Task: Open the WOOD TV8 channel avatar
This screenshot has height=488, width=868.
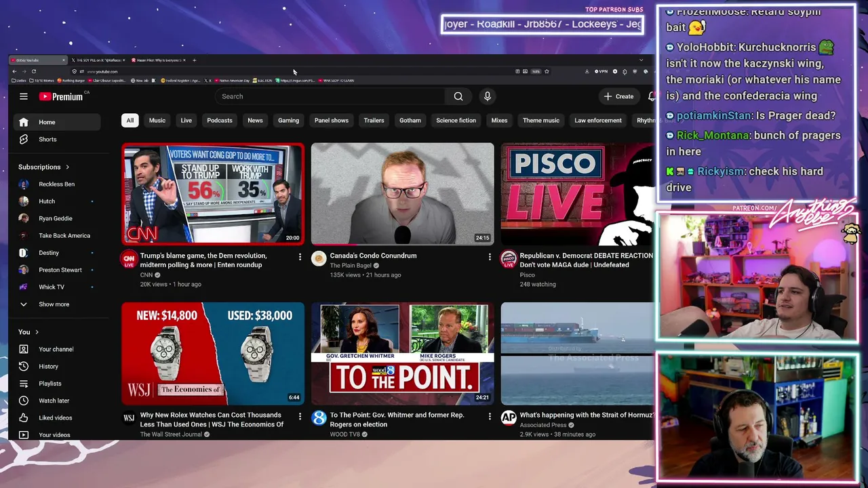Action: pyautogui.click(x=319, y=418)
